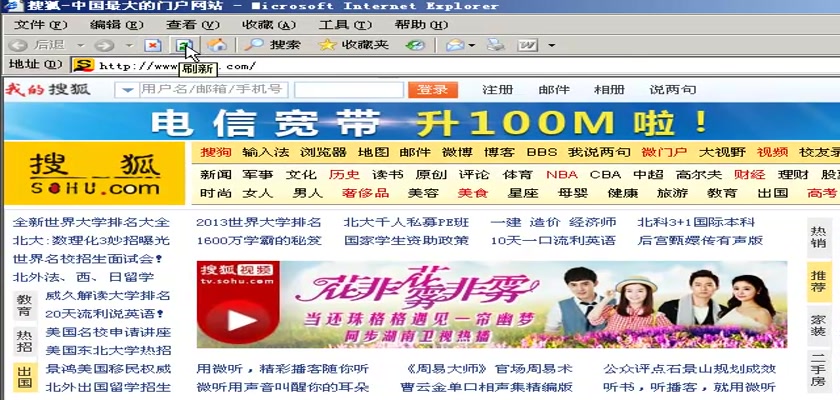Open the 财经 channel link
840x400 pixels.
749,175
